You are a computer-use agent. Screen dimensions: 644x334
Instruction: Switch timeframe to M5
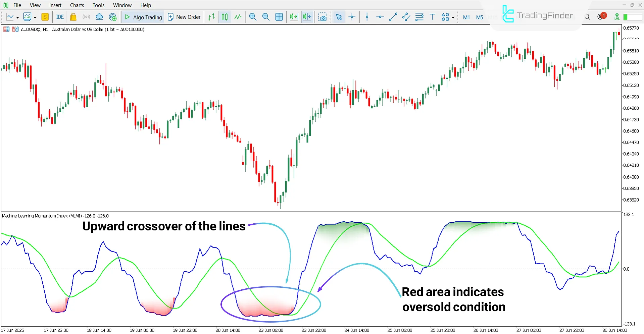pos(479,17)
